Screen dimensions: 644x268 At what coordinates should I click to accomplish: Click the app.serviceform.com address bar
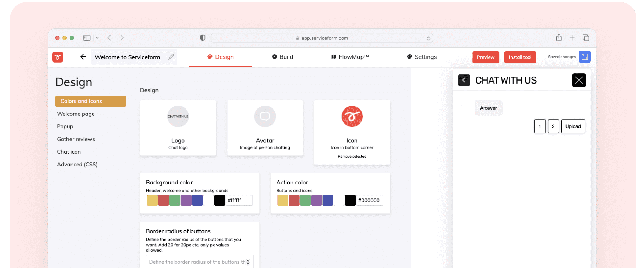pos(322,38)
